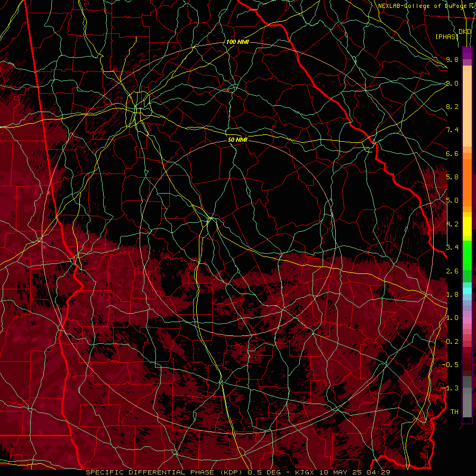Pick the purple swatch atop the color bar
Viewport: 476px width, 476px height.
(467, 53)
